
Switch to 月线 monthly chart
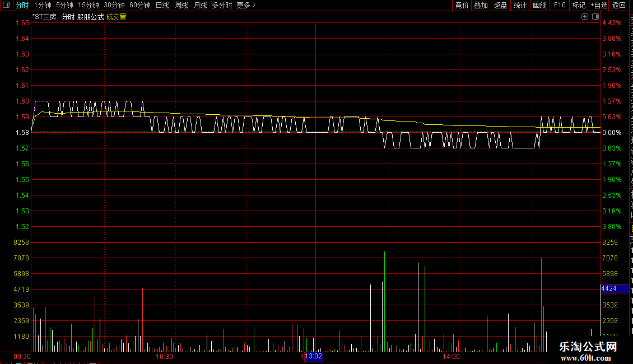(x=200, y=5)
